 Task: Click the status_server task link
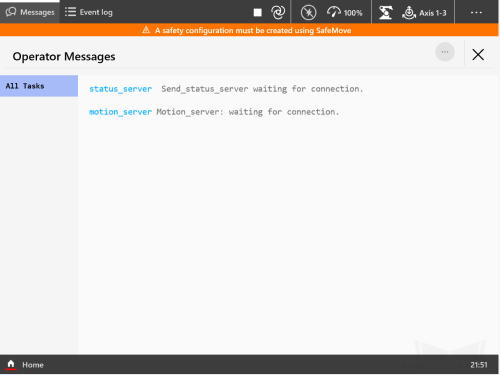(120, 89)
